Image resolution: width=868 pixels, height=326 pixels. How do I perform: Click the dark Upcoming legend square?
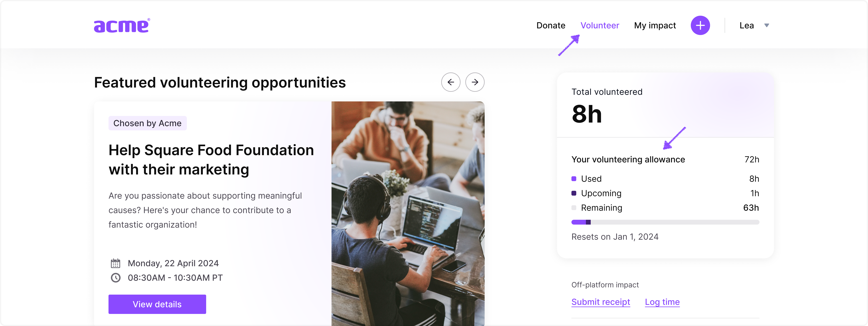coord(574,193)
